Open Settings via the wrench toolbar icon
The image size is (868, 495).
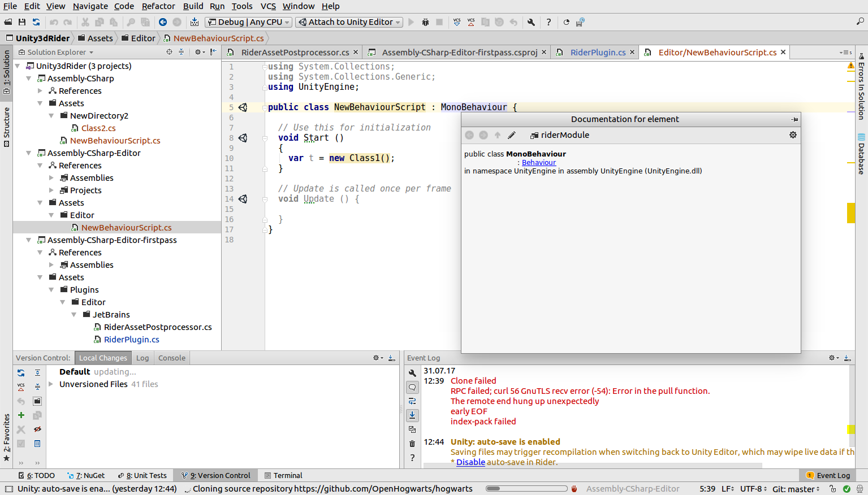(531, 22)
